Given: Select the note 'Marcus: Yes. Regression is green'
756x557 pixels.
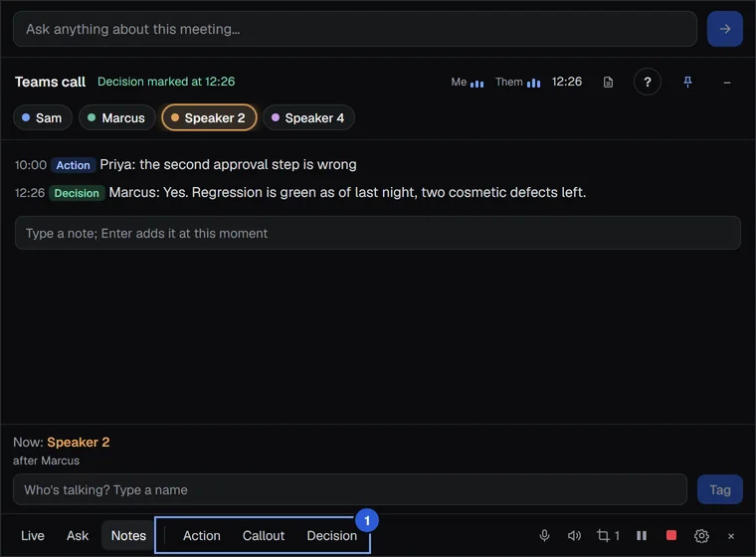Looking at the screenshot, I should [347, 192].
